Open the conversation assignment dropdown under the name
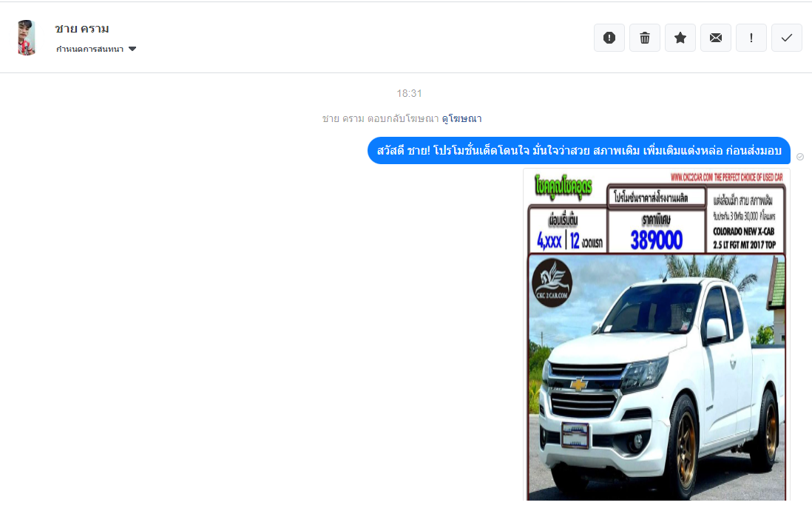The width and height of the screenshot is (812, 508). click(x=96, y=50)
